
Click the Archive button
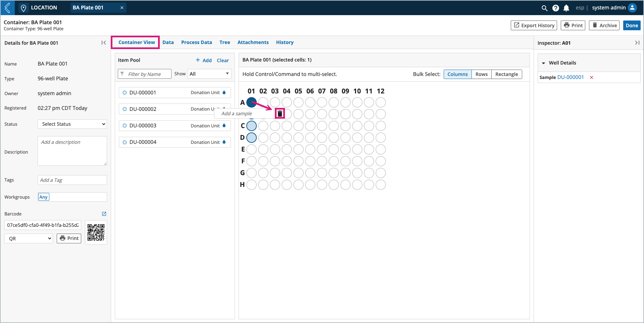(604, 26)
